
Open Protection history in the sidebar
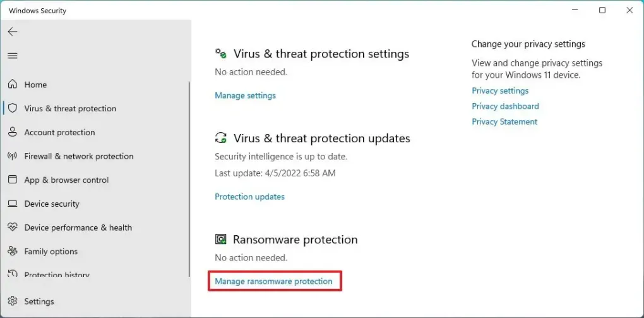57,275
